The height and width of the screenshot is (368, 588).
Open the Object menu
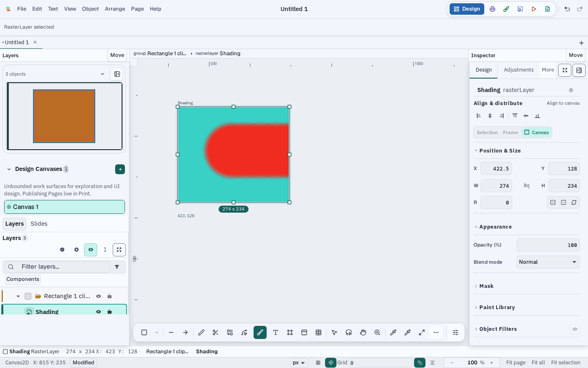point(90,9)
